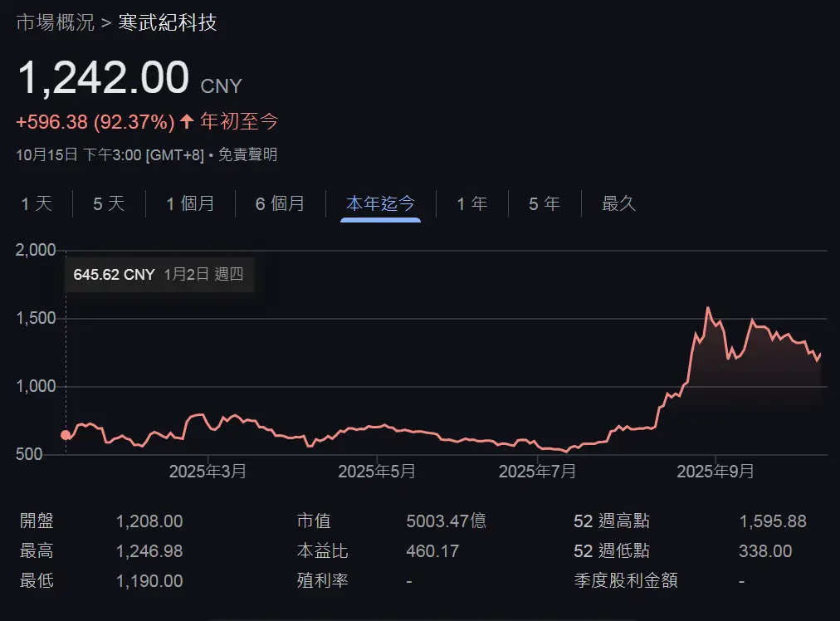
Task: Click the 本益比 value 460.17
Action: (432, 551)
